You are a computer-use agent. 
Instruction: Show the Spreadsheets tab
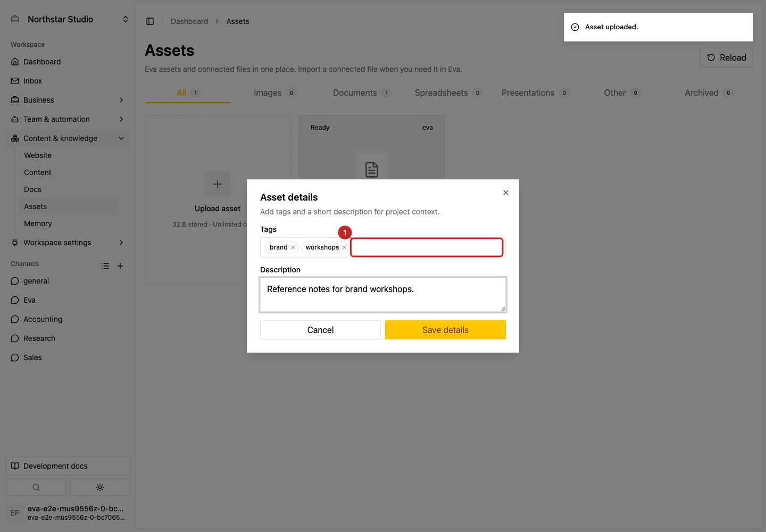448,93
